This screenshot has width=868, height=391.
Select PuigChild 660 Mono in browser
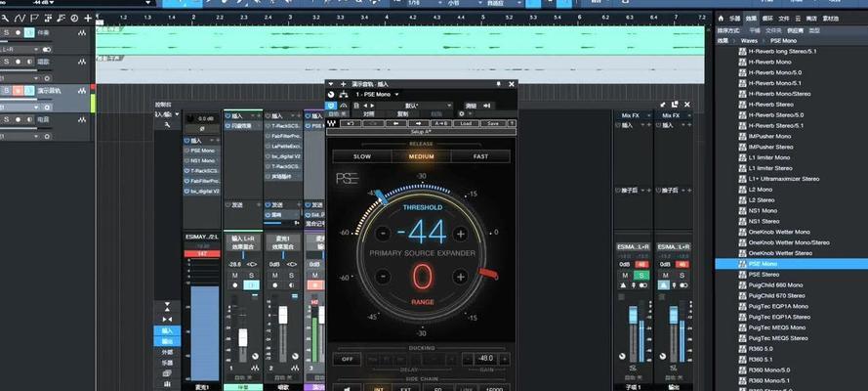click(x=776, y=284)
